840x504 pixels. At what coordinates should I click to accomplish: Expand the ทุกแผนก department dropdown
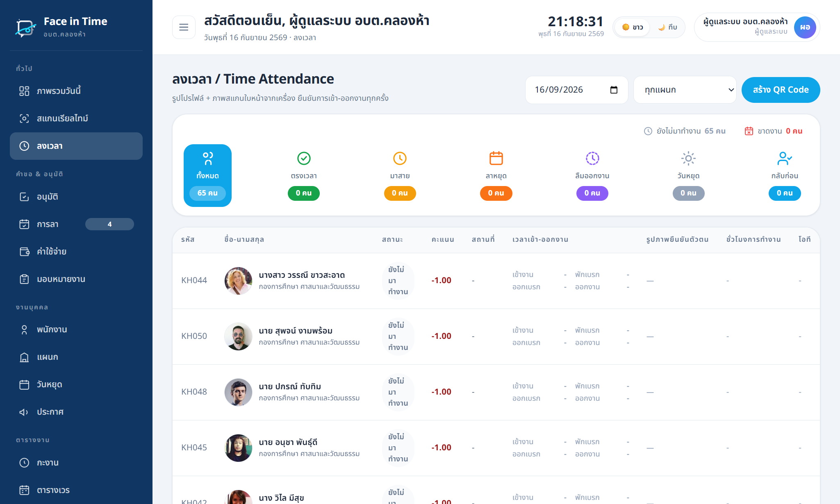click(x=685, y=90)
